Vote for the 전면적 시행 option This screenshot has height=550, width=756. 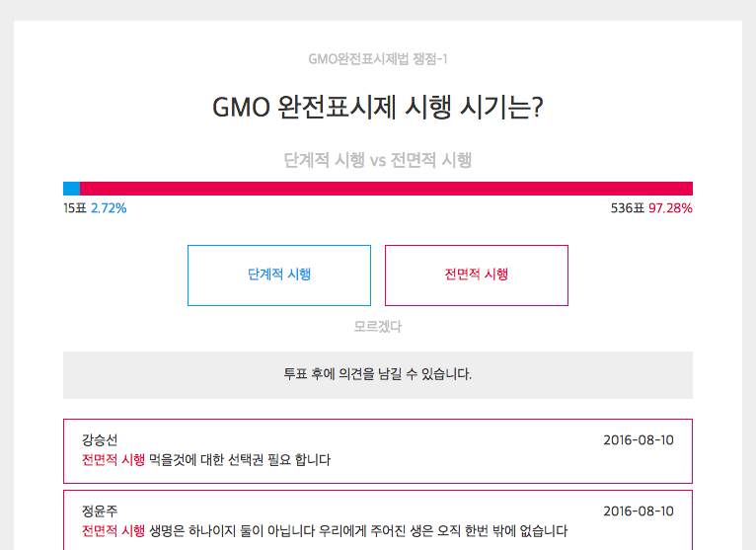476,275
